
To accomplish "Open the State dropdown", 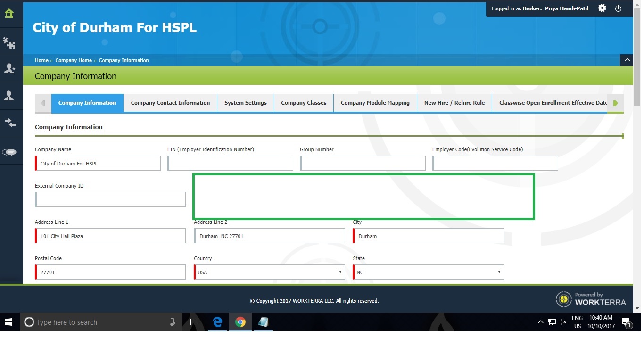I will click(428, 272).
